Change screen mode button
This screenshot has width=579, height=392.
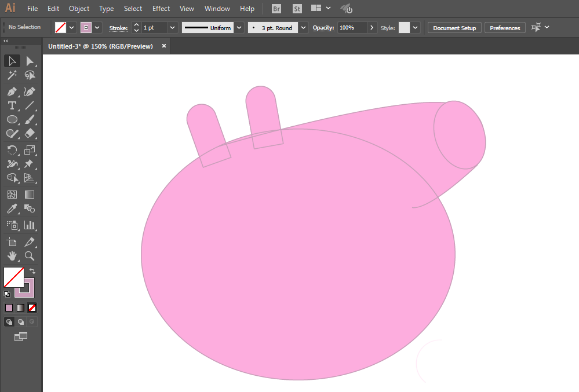21,336
